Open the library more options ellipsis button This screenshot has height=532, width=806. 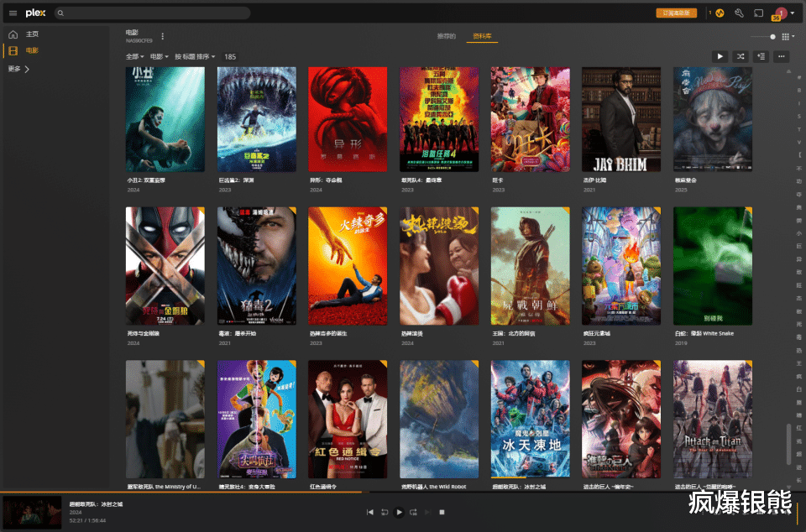click(782, 56)
